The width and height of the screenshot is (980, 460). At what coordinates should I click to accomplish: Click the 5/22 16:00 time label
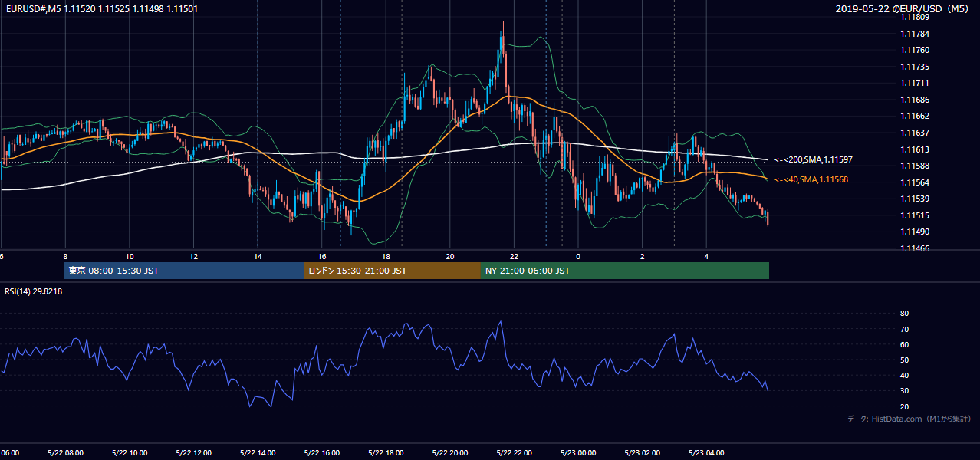[x=321, y=452]
